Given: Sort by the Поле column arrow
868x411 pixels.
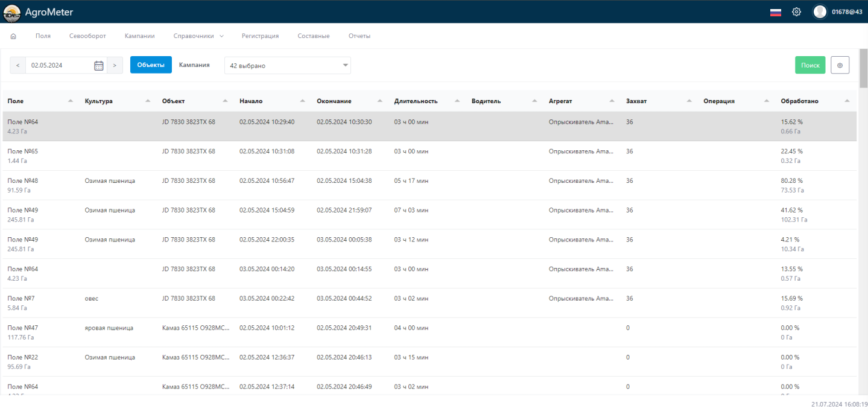Looking at the screenshot, I should 71,101.
